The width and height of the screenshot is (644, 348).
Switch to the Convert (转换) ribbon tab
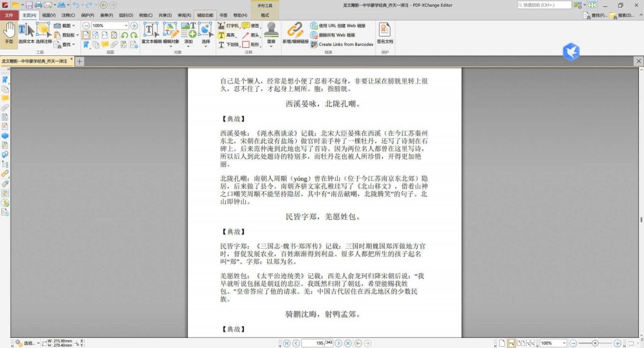(145, 15)
